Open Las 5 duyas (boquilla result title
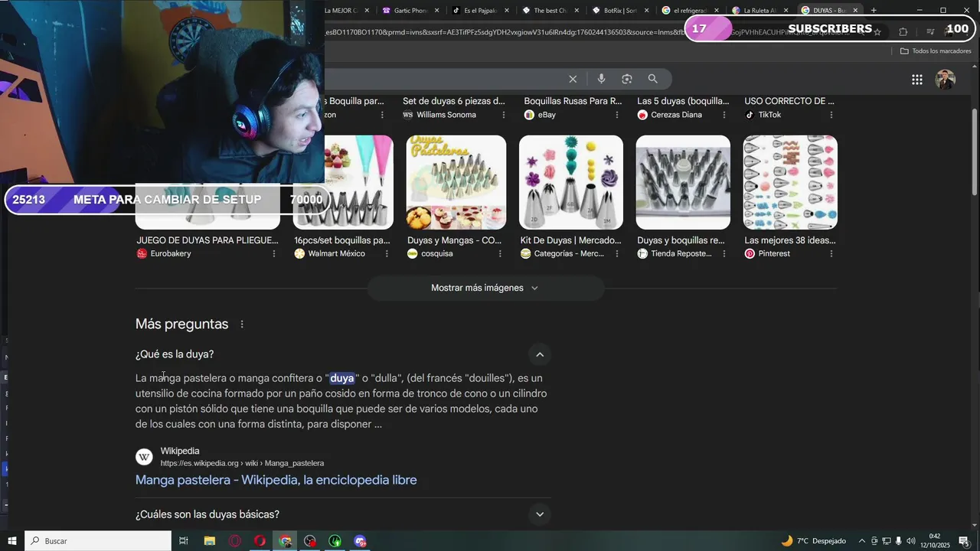 coord(683,101)
